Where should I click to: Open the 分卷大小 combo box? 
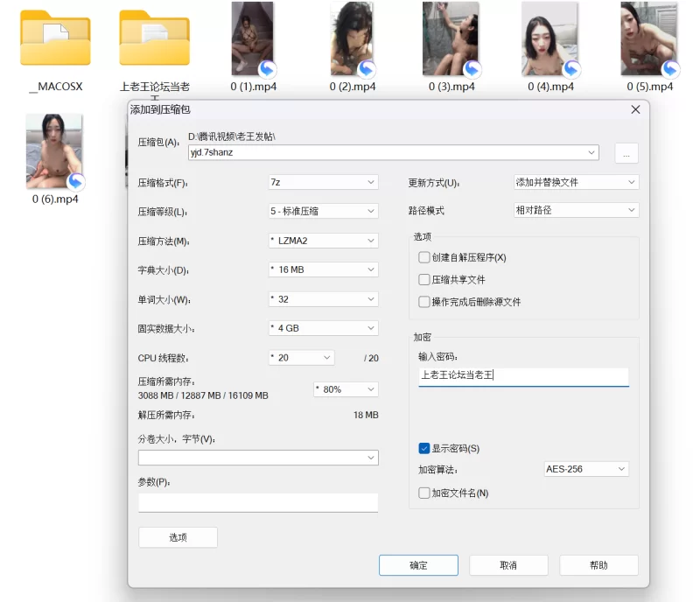258,458
